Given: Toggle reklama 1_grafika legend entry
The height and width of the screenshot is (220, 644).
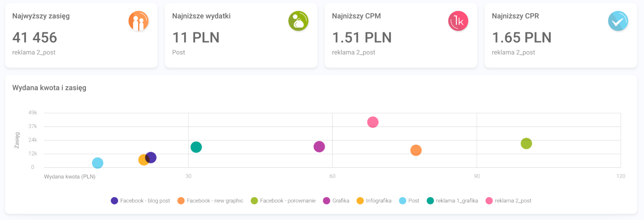Looking at the screenshot, I should pos(452,201).
